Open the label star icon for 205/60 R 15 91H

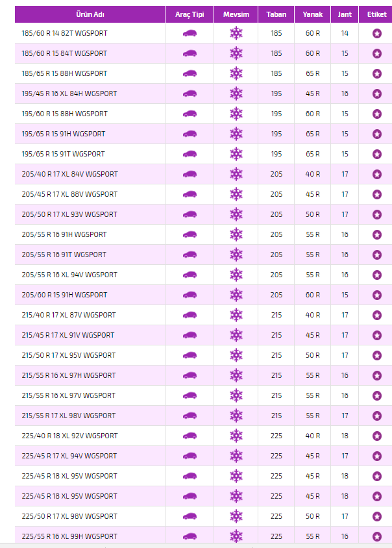click(377, 295)
